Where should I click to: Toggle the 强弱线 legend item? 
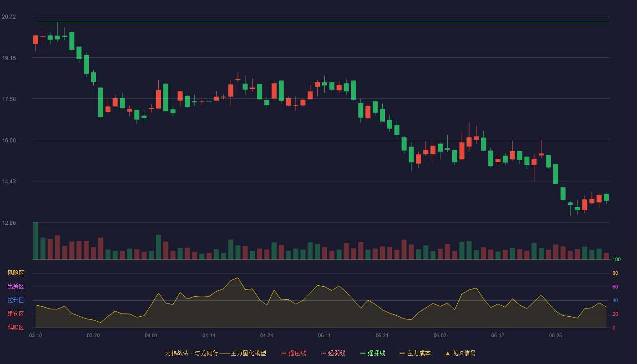(333, 353)
